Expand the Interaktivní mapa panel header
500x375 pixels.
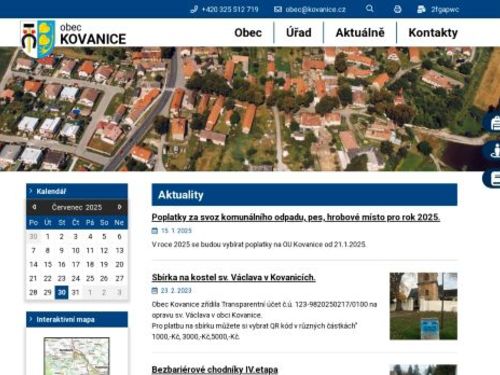pos(77,319)
